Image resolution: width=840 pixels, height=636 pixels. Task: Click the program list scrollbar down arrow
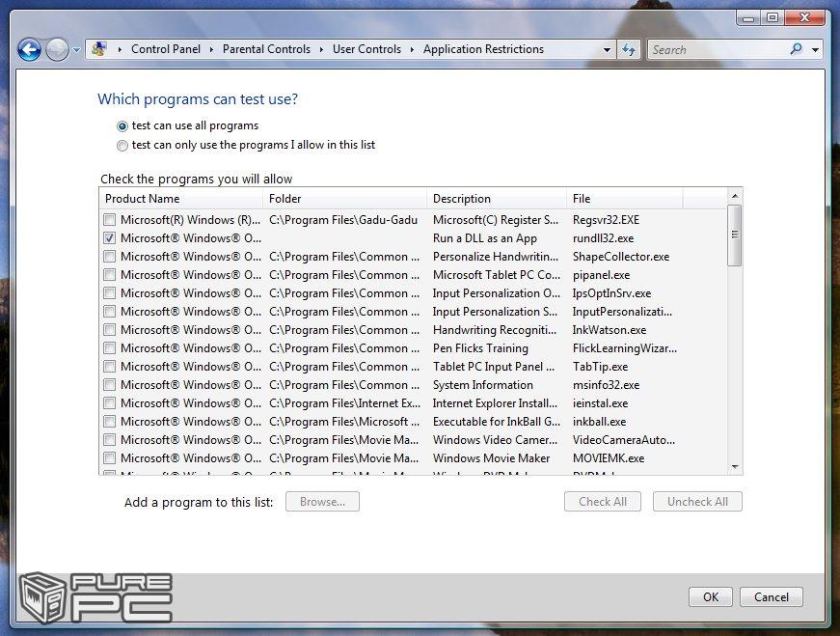[x=735, y=467]
